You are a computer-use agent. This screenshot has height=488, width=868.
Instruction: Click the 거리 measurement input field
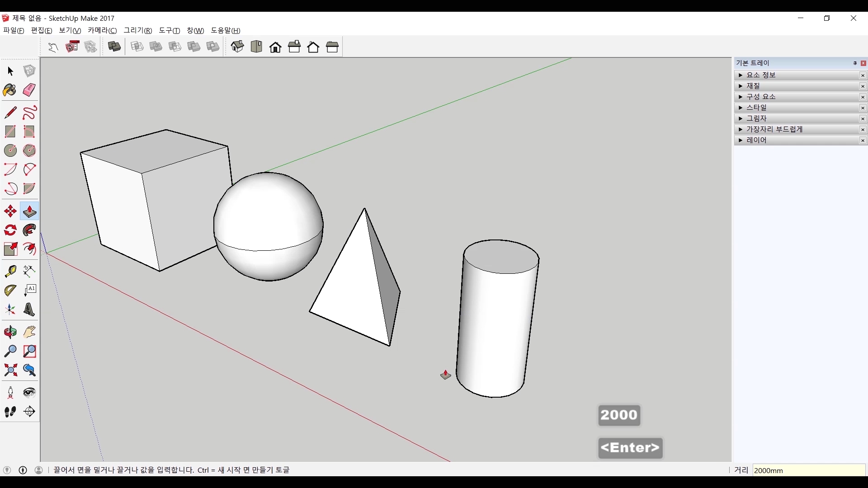[x=808, y=470]
